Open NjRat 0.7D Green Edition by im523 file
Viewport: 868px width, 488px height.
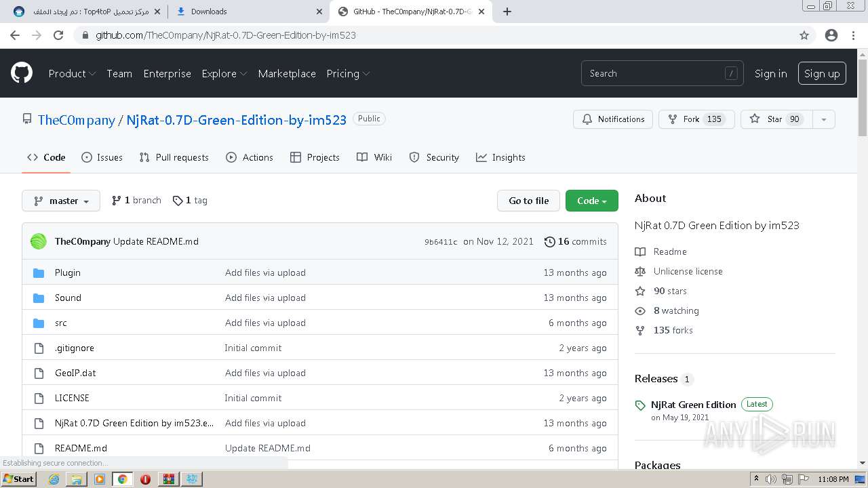pyautogui.click(x=134, y=423)
